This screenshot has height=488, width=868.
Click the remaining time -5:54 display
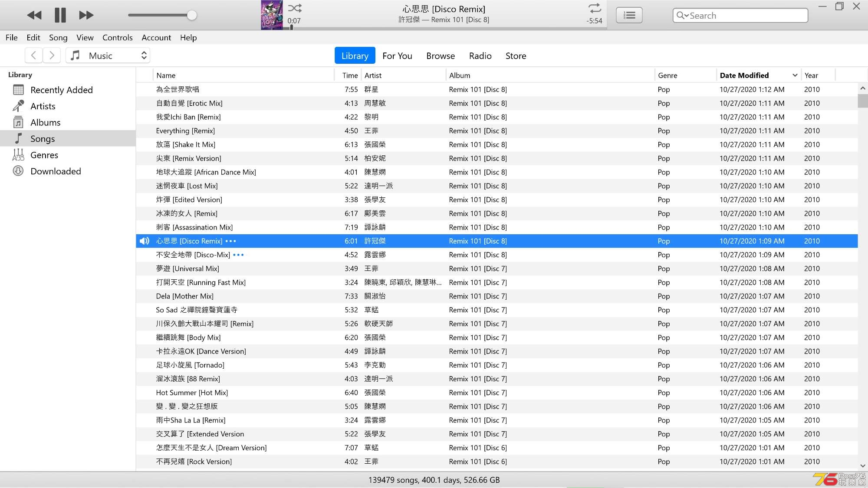pos(594,21)
